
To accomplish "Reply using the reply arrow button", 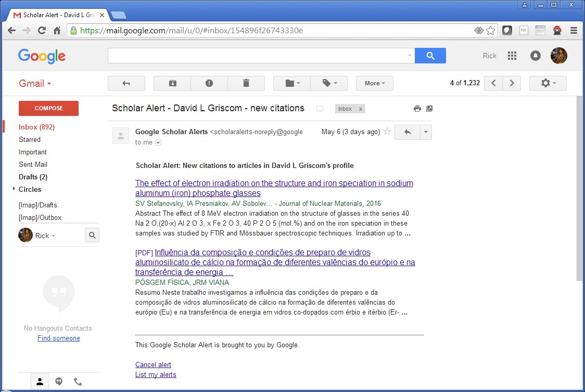I will 408,132.
